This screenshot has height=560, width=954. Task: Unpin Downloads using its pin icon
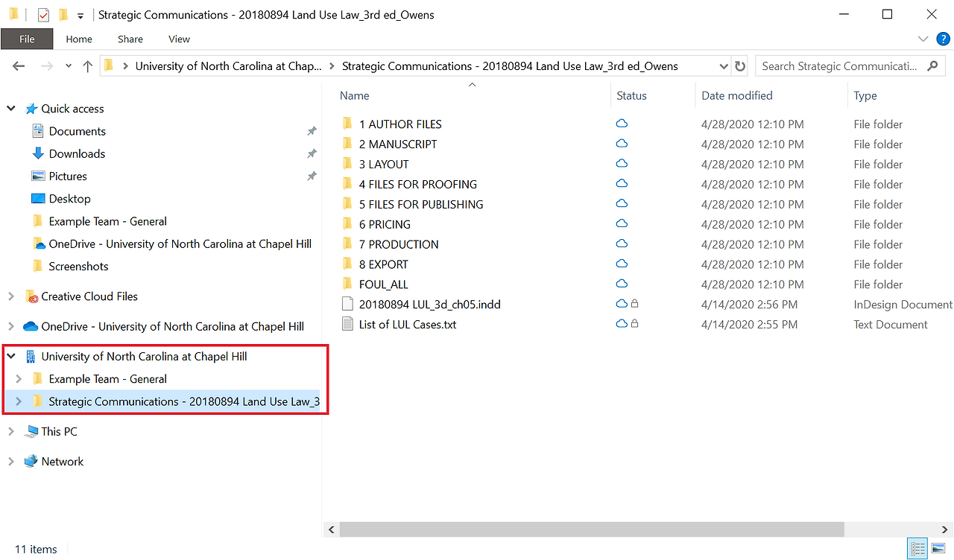(312, 153)
